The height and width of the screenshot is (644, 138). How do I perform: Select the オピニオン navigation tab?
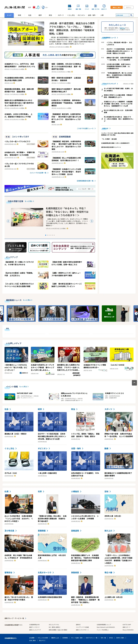tap(81, 15)
